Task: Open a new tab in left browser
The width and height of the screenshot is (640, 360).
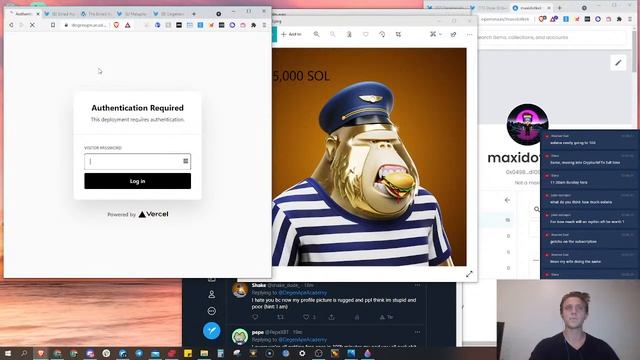Action: point(194,14)
